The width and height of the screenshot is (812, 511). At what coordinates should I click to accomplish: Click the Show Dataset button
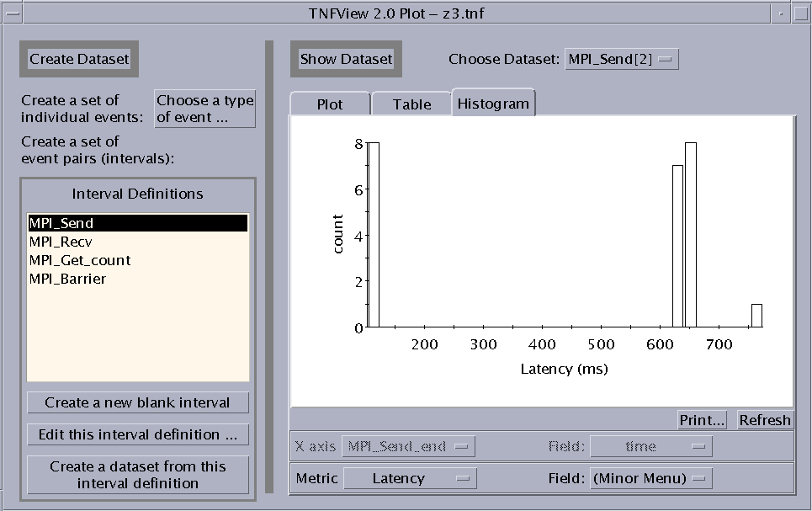point(346,59)
